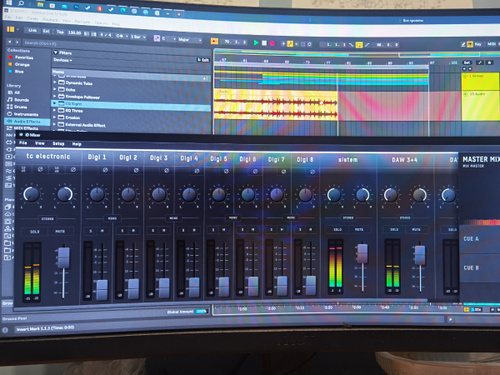Open the Setup menu in mixer window

pyautogui.click(x=58, y=143)
